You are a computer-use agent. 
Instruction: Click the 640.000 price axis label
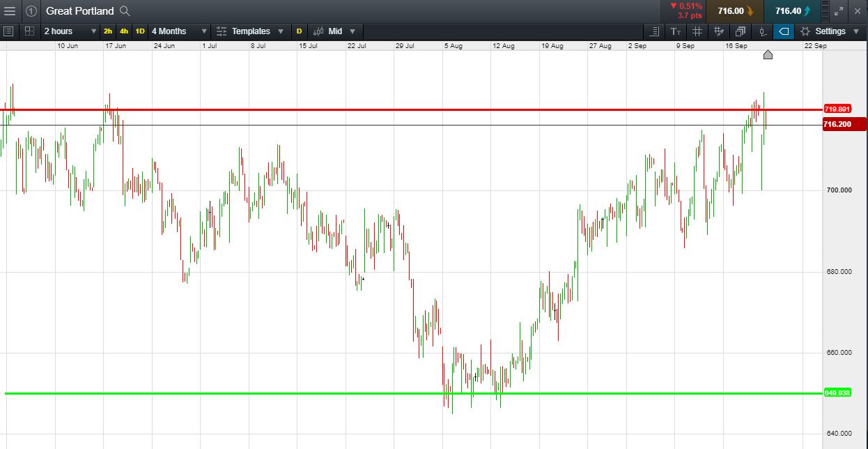coord(839,434)
